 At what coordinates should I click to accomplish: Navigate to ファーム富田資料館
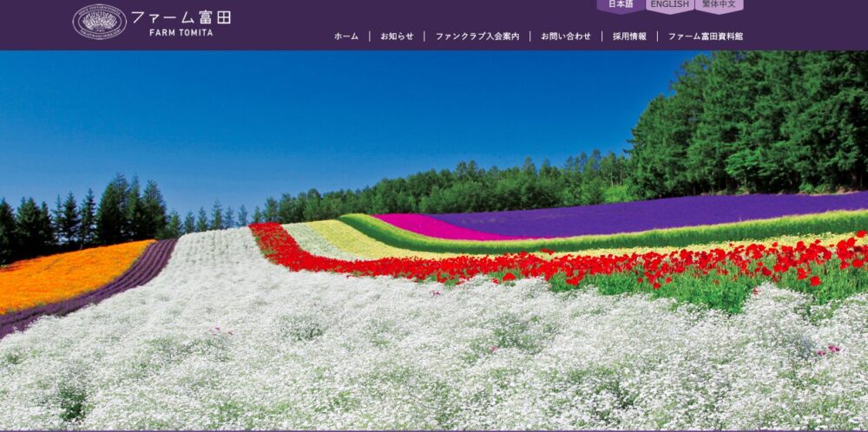coord(705,36)
